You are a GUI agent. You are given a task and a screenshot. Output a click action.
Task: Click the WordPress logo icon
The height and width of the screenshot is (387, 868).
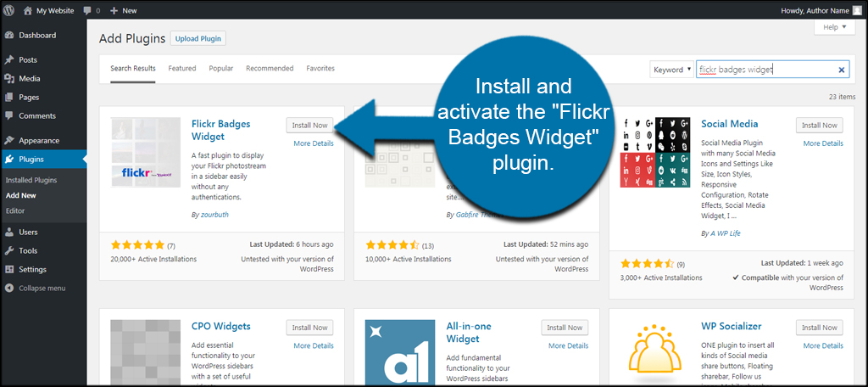10,10
